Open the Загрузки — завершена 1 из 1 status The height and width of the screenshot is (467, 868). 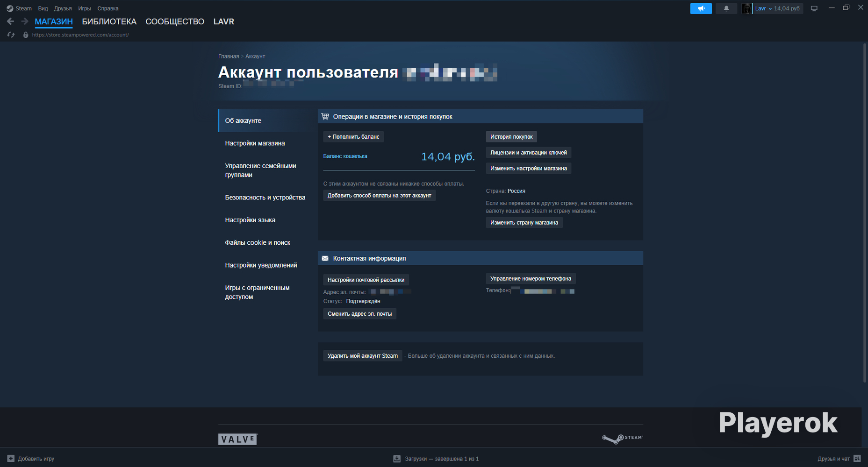(x=442, y=459)
